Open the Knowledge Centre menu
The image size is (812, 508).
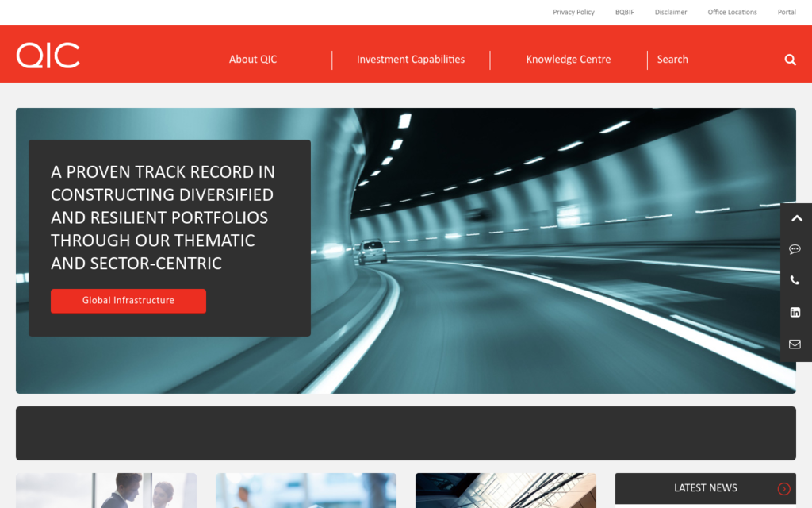tap(569, 60)
